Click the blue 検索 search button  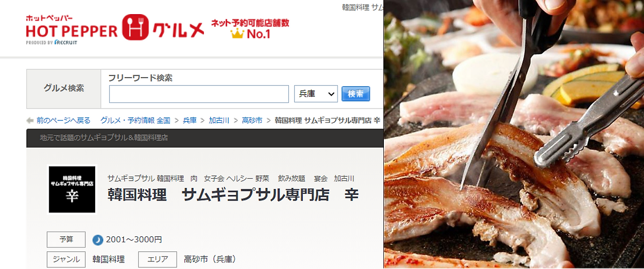[356, 94]
